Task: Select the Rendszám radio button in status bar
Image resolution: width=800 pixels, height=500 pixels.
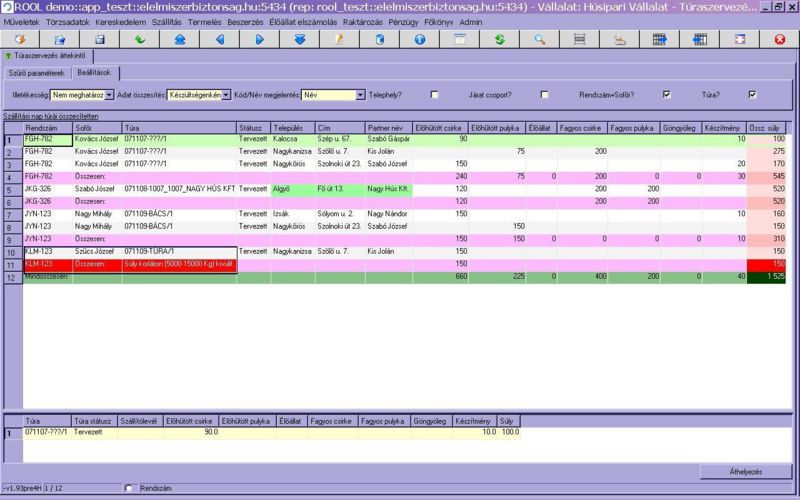Action: click(129, 488)
